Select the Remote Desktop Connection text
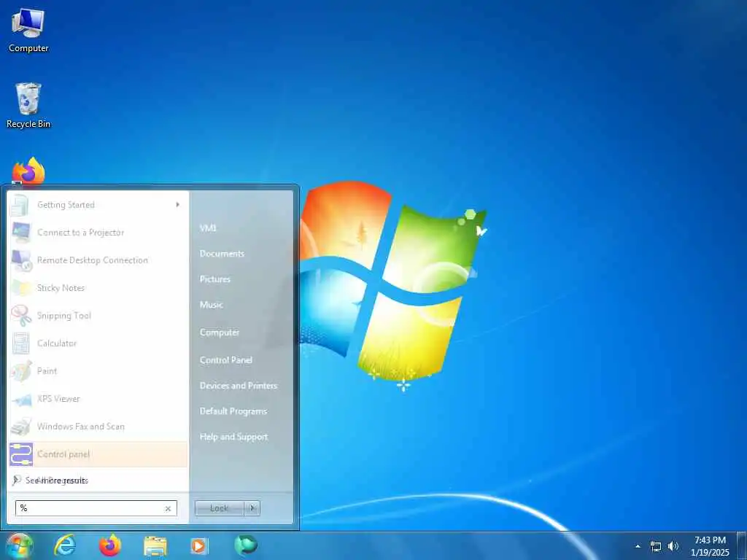Screen dimensions: 747x560 click(93, 260)
